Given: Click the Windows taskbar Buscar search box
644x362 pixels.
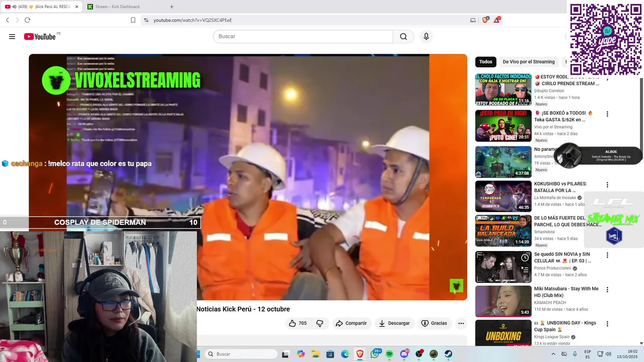Looking at the screenshot, I should [x=242, y=354].
